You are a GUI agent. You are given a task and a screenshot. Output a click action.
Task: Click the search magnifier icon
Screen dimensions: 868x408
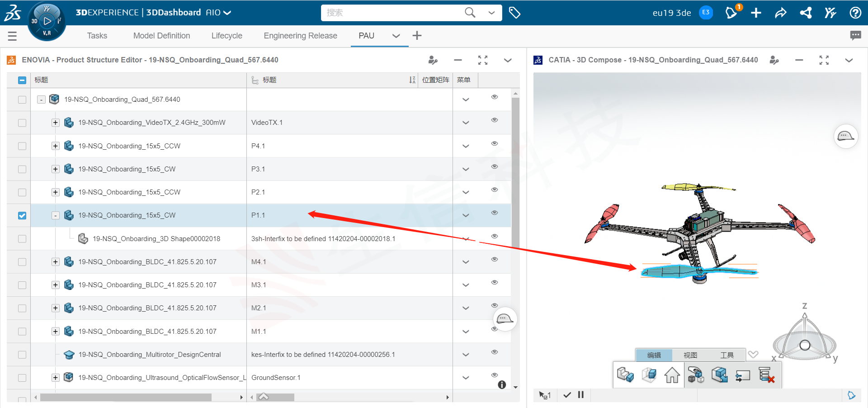pos(470,13)
